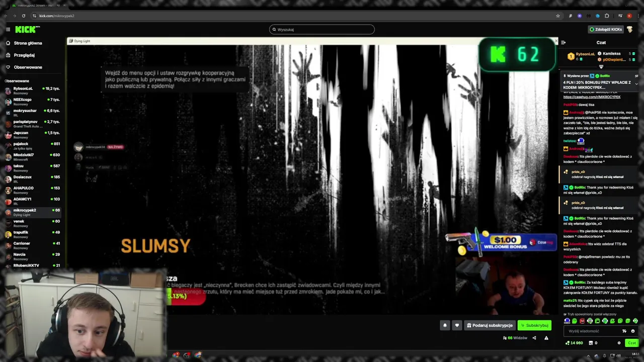Collapse the chat panel with arrow icon
Screen dimensions: 644x362
pos(563,43)
